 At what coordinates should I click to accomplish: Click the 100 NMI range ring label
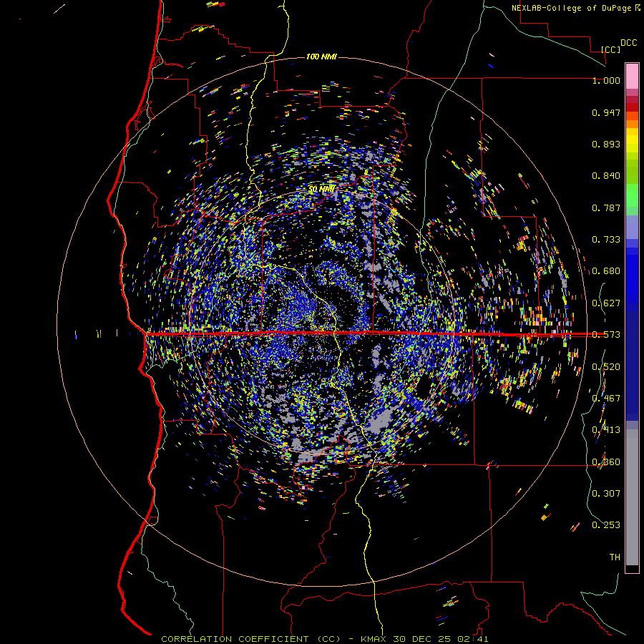tap(321, 57)
